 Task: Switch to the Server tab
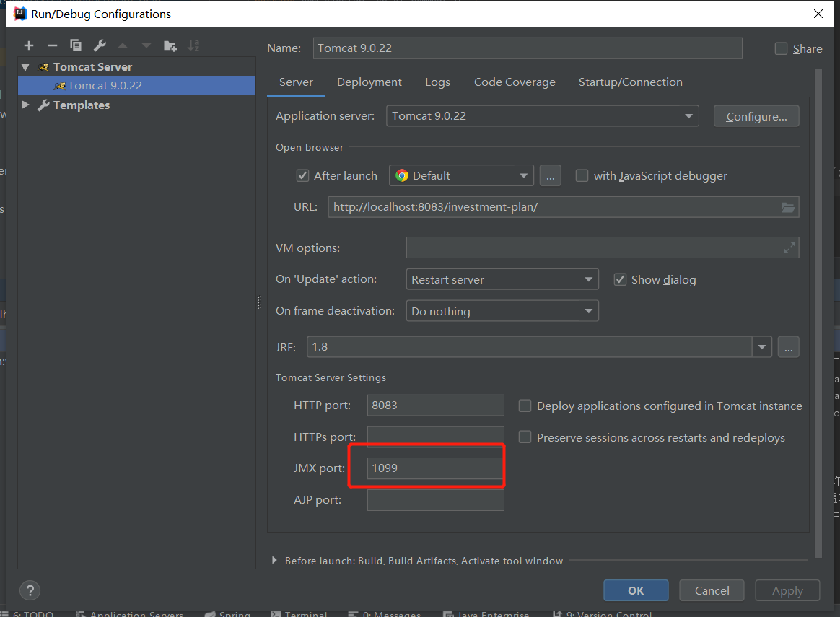pyautogui.click(x=296, y=82)
